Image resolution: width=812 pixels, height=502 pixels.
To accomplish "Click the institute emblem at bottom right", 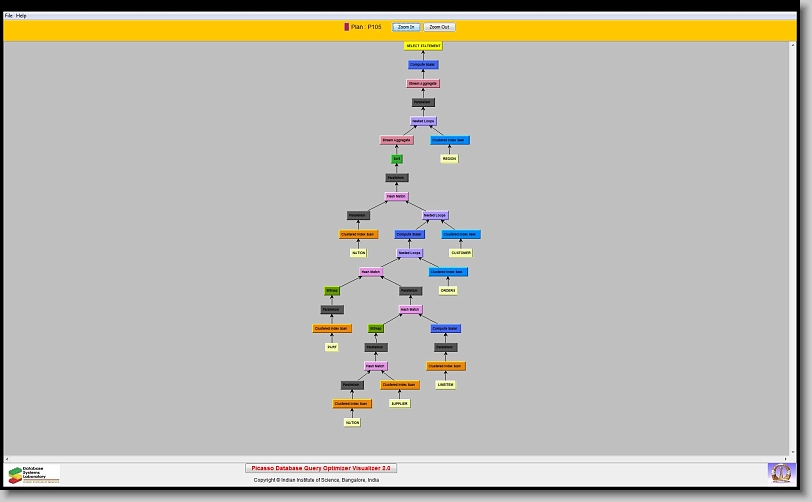I will [779, 472].
